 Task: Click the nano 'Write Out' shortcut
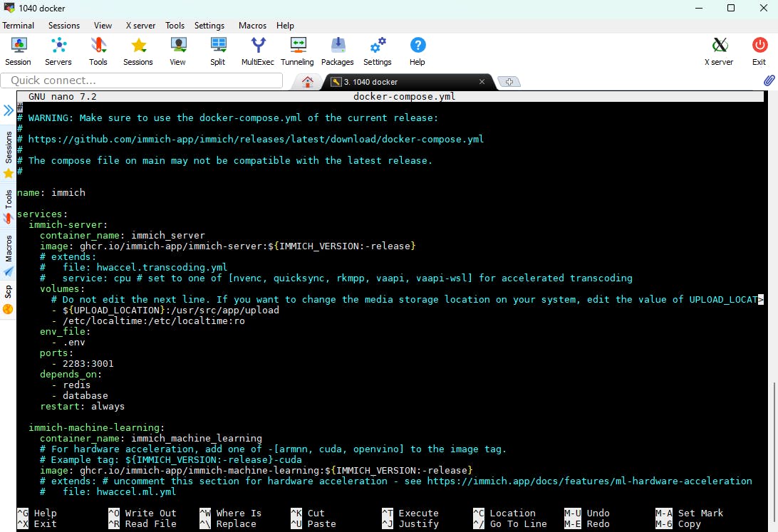pos(142,513)
